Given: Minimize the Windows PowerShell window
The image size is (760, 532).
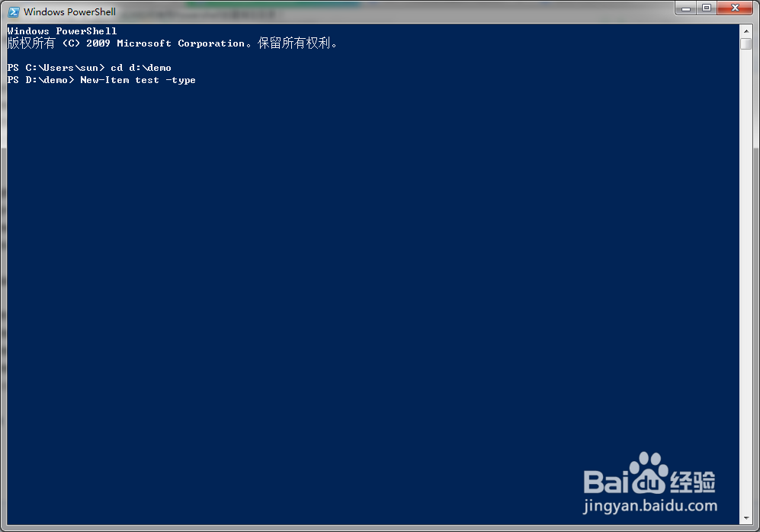Looking at the screenshot, I should point(686,8).
